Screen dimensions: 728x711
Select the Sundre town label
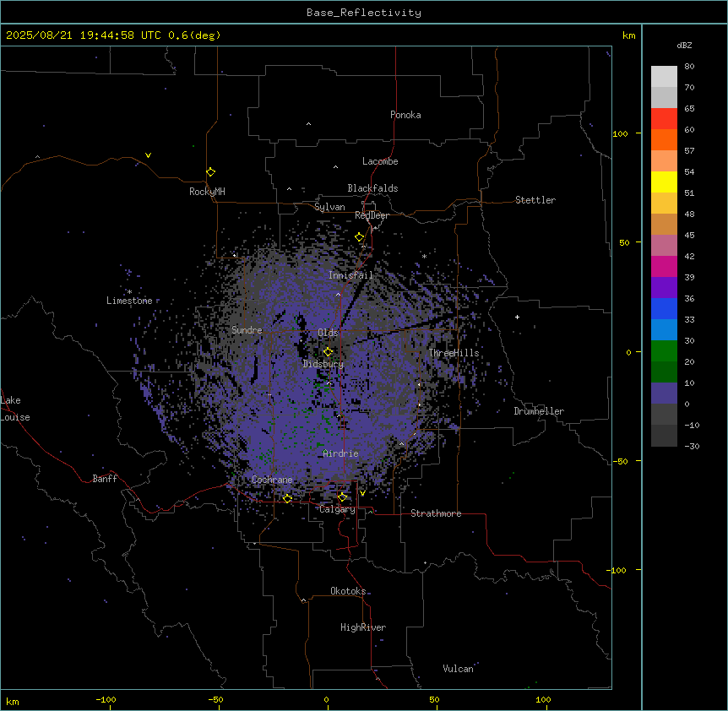tap(247, 330)
